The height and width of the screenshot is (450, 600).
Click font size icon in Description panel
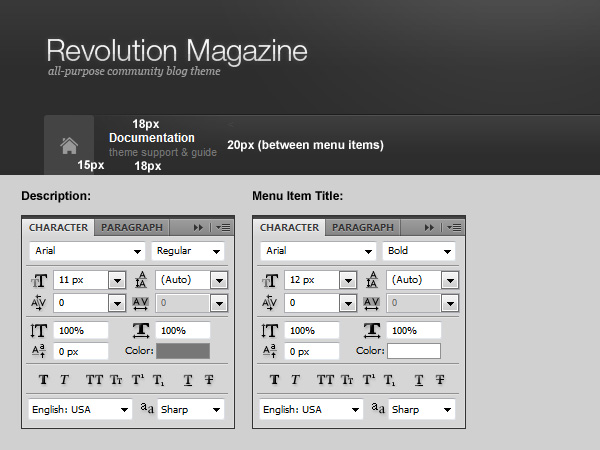tap(39, 280)
